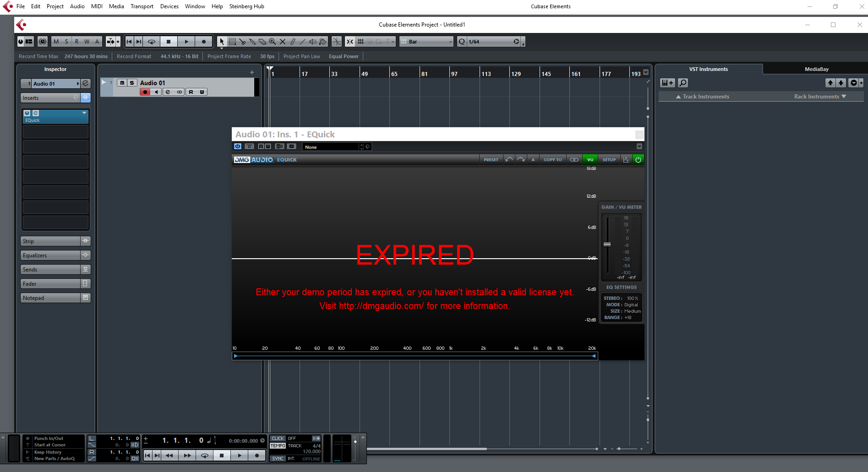Screen dimensions: 868x472
Task: Open the EQuick SETUP button
Action: coord(609,160)
